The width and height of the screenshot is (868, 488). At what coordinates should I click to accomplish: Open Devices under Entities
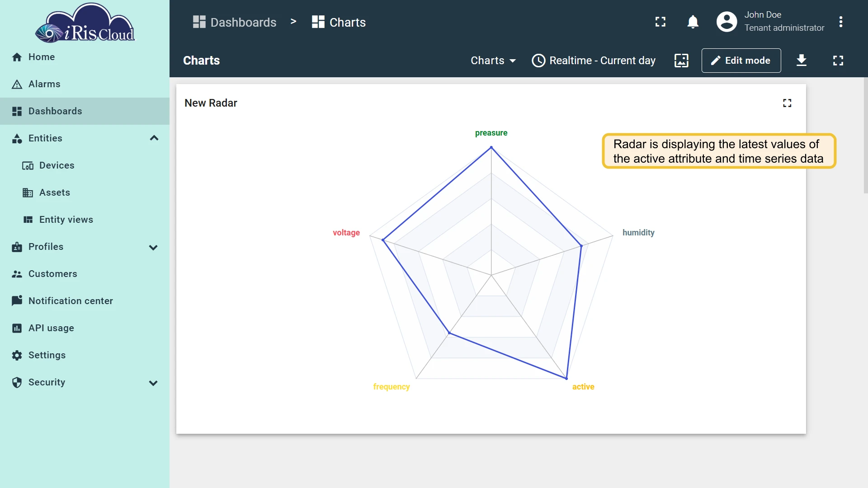coord(85,165)
